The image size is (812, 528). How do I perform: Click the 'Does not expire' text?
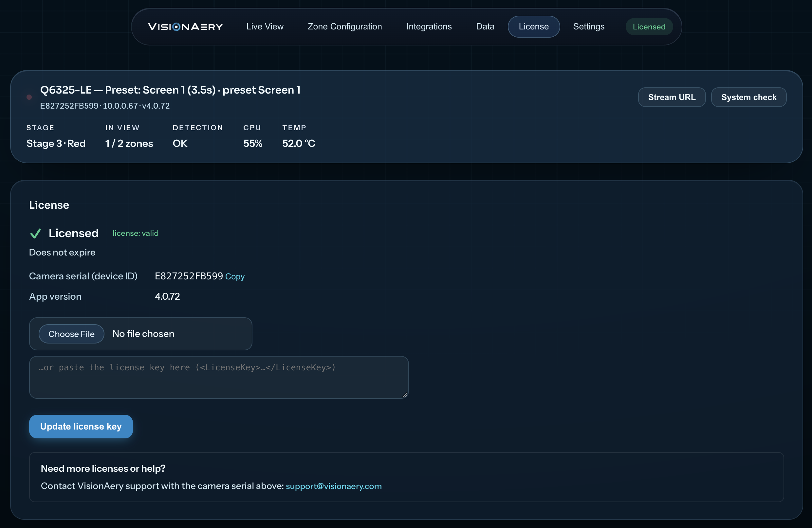(62, 253)
